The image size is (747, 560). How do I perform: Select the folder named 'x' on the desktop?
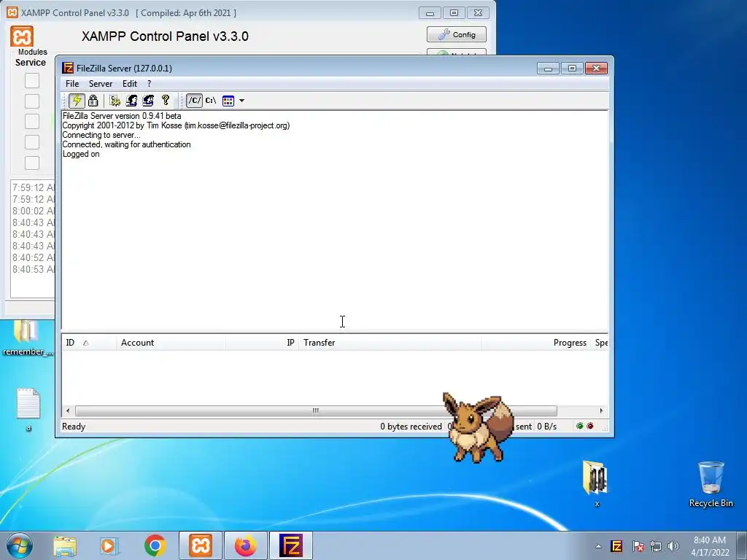595,483
